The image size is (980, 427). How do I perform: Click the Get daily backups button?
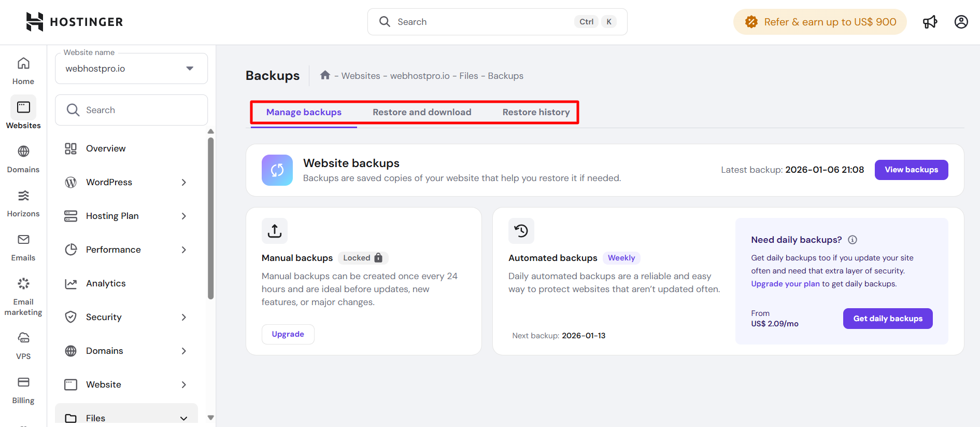[888, 319]
